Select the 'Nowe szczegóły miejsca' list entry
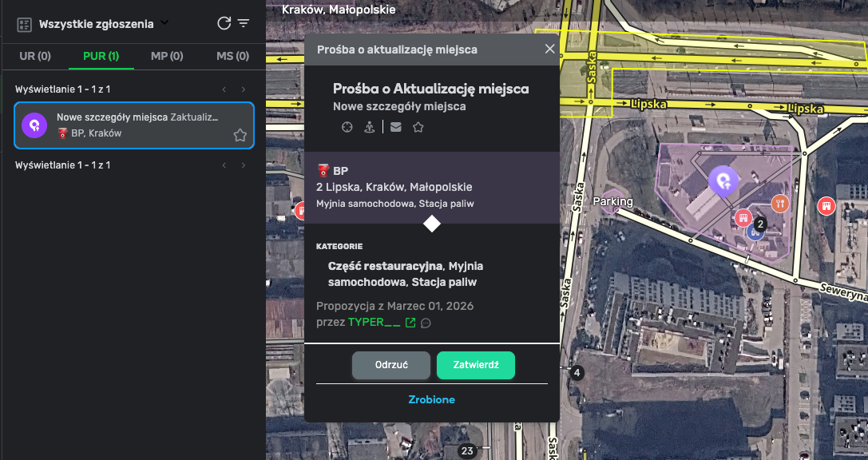The image size is (868, 460). 134,125
